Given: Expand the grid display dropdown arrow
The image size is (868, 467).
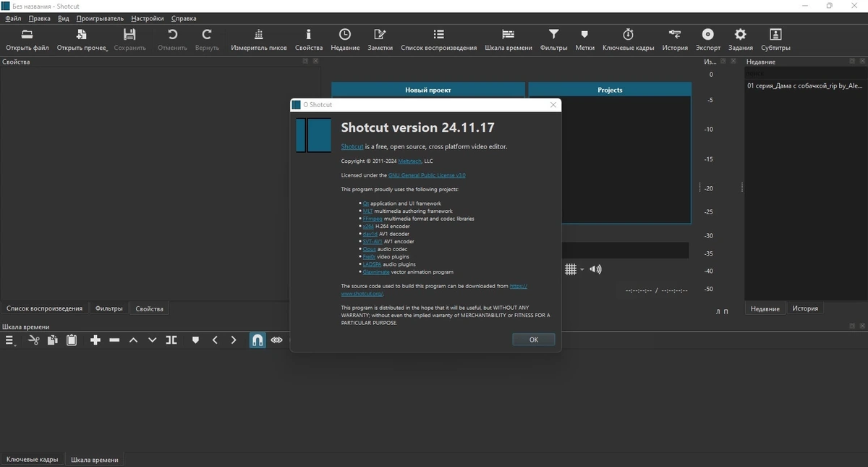Looking at the screenshot, I should pos(582,270).
